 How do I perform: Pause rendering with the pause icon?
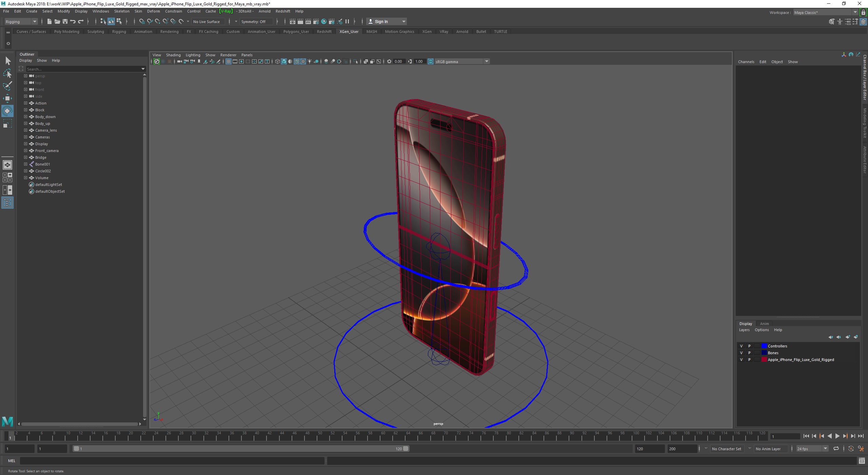347,22
